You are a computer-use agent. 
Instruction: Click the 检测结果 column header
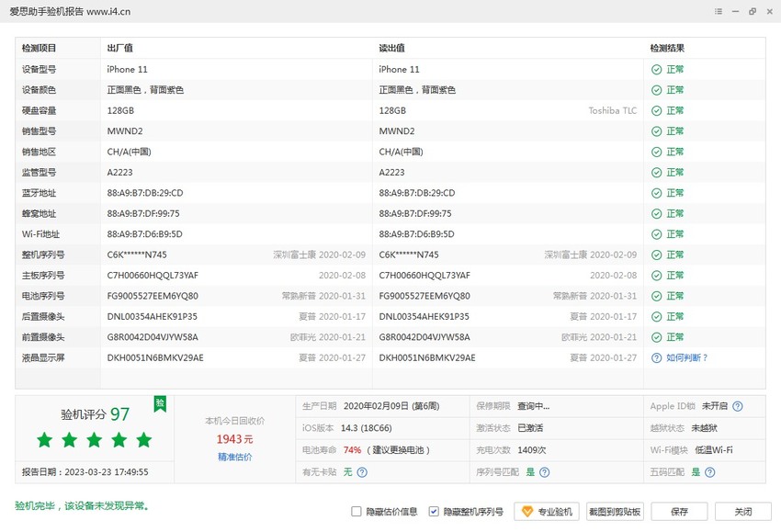coord(667,49)
